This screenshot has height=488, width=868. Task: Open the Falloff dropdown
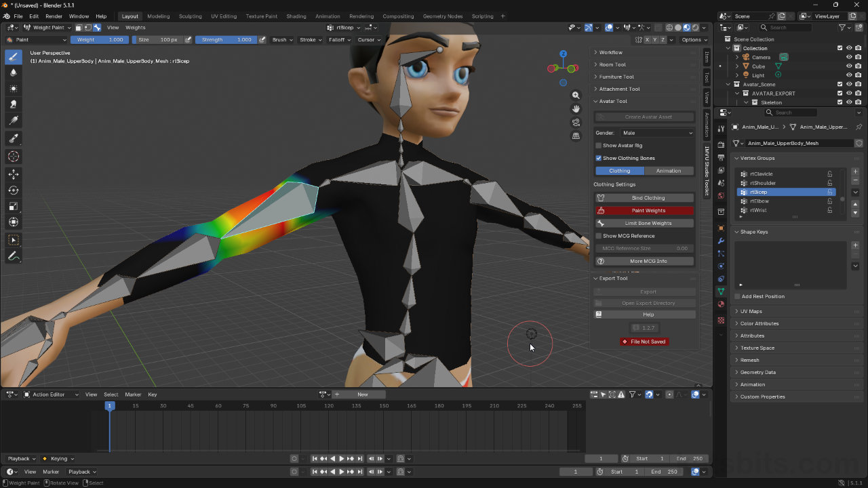click(x=339, y=40)
